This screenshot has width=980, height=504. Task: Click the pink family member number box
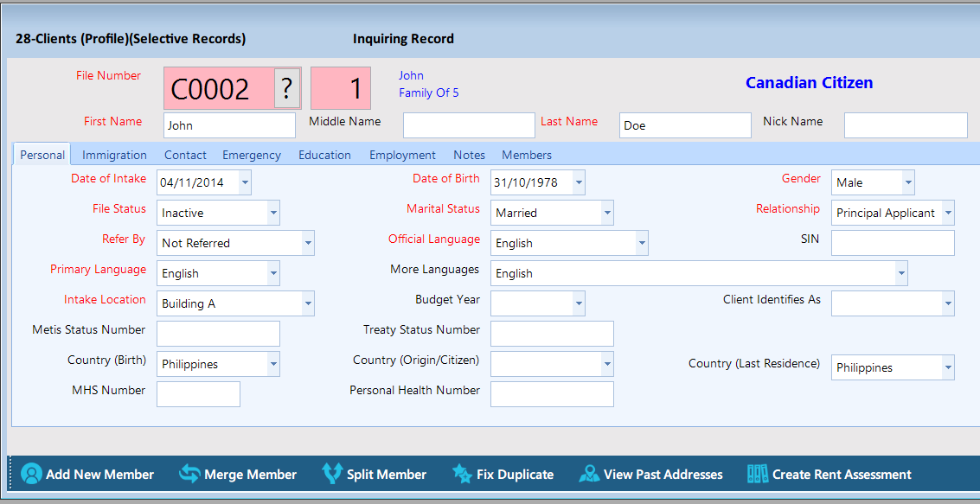coord(341,88)
